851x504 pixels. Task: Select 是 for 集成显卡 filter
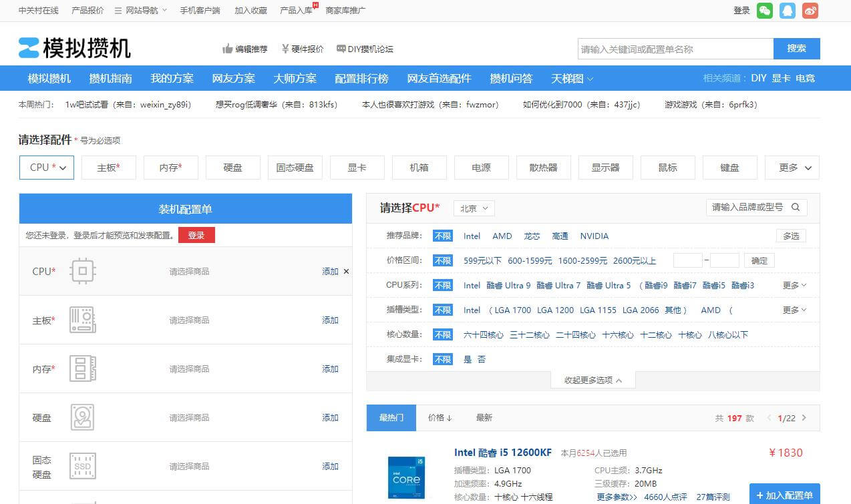pos(468,359)
